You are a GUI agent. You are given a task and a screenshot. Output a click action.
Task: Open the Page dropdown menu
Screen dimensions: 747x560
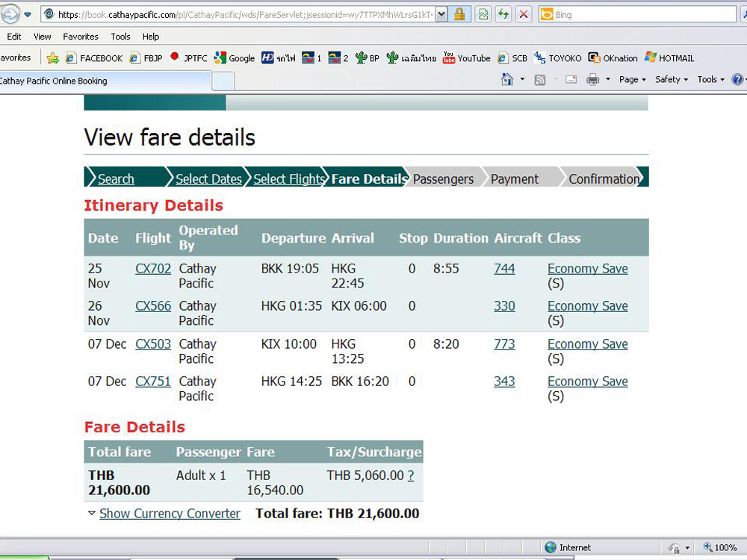click(632, 80)
